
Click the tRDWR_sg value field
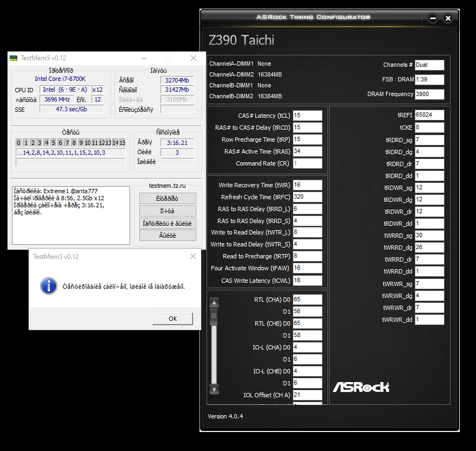(429, 188)
